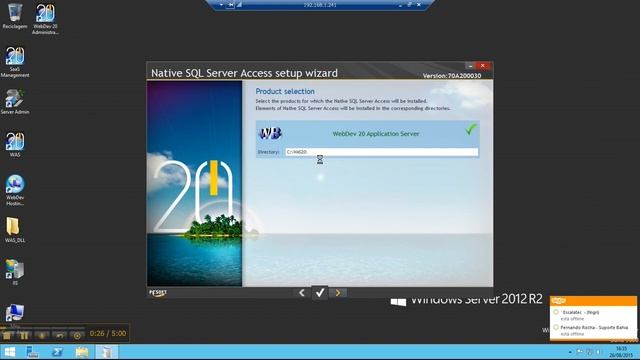This screenshot has height=360, width=640.
Task: Open the computer icon at bottom of desktop
Action: tap(15, 313)
